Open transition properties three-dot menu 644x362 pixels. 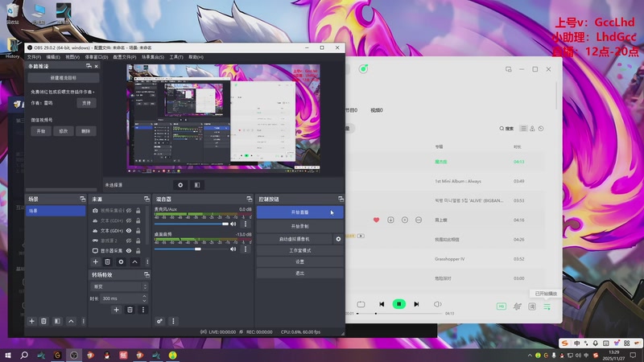[x=143, y=310]
